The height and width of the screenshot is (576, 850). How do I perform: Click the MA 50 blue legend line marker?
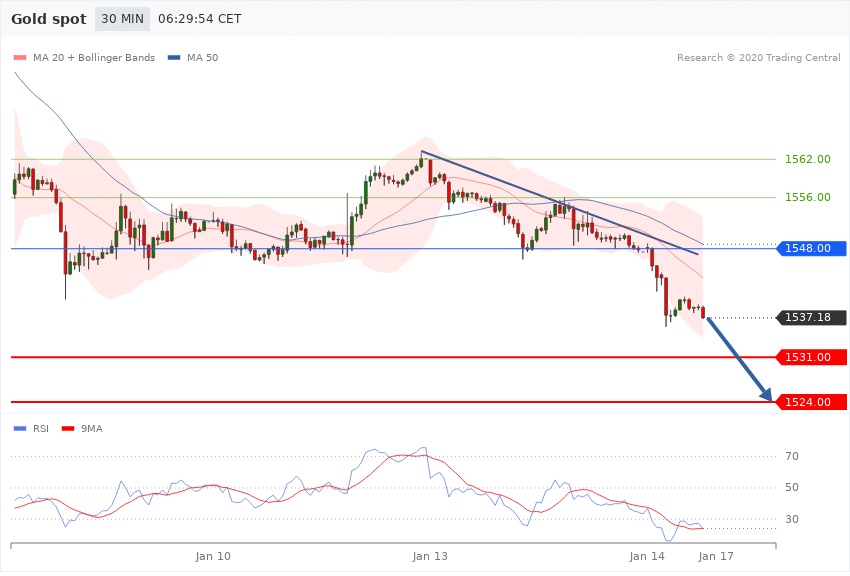pyautogui.click(x=175, y=58)
